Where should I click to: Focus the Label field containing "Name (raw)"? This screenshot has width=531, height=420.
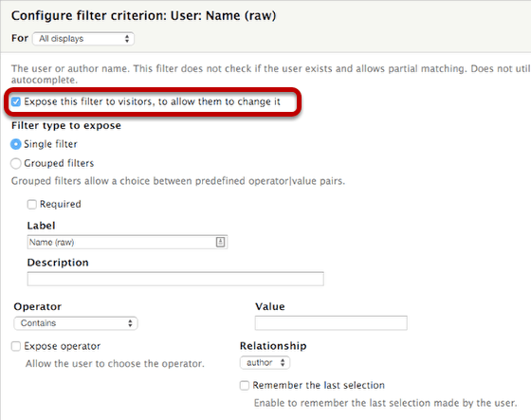[127, 242]
